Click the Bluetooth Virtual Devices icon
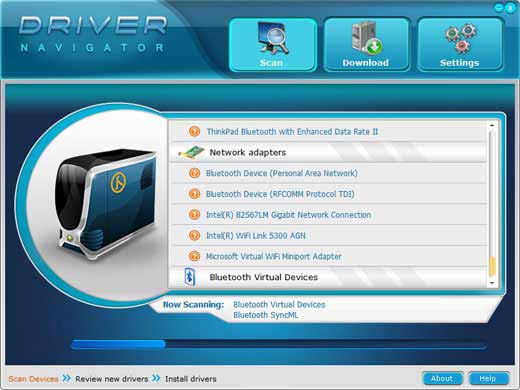Screen dimensions: 520x390 189,277
